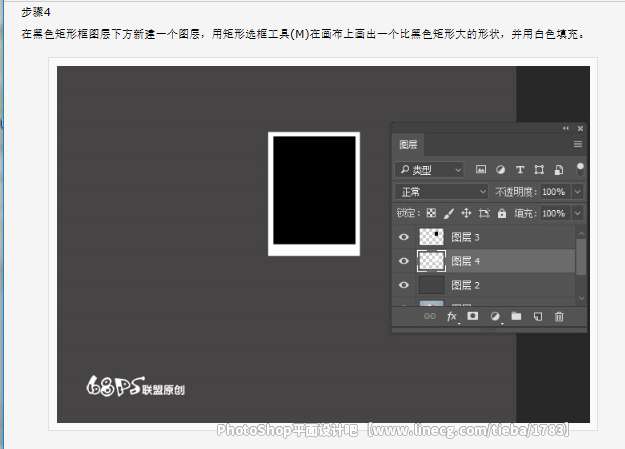
Task: Select the 图层 tab
Action: click(408, 144)
